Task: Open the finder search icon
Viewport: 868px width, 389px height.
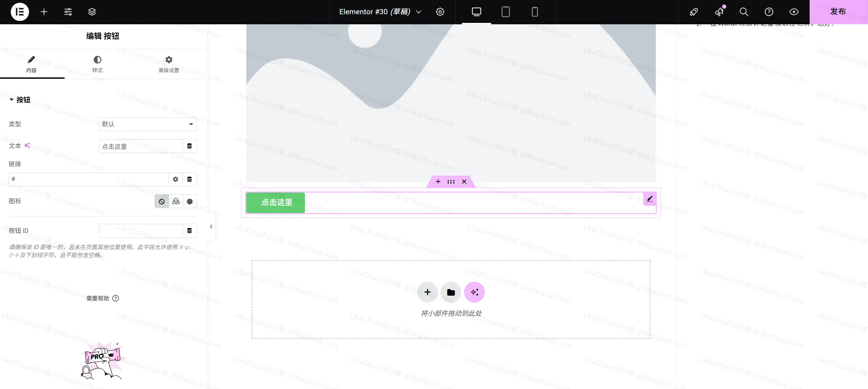Action: tap(743, 12)
